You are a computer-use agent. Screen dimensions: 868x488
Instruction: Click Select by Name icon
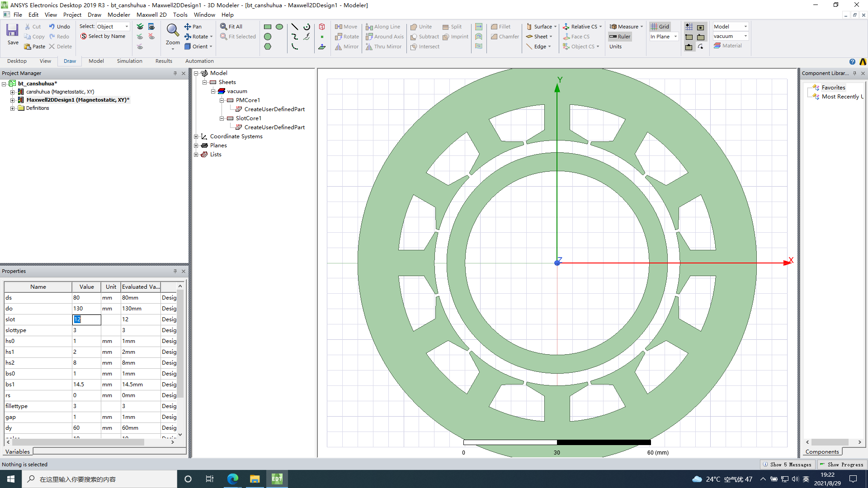(84, 36)
